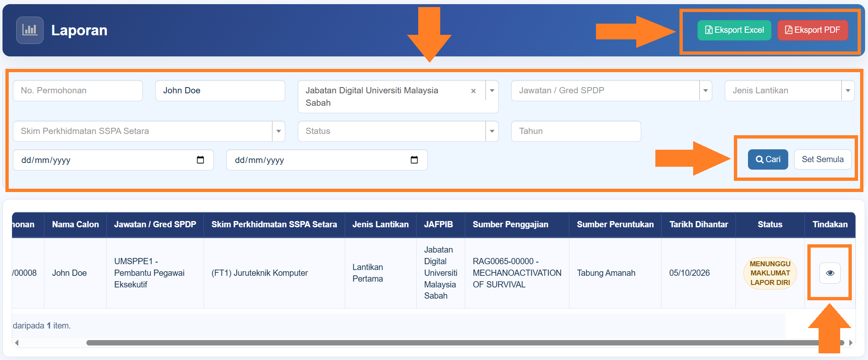Click the Laporan chart icon

click(x=30, y=30)
